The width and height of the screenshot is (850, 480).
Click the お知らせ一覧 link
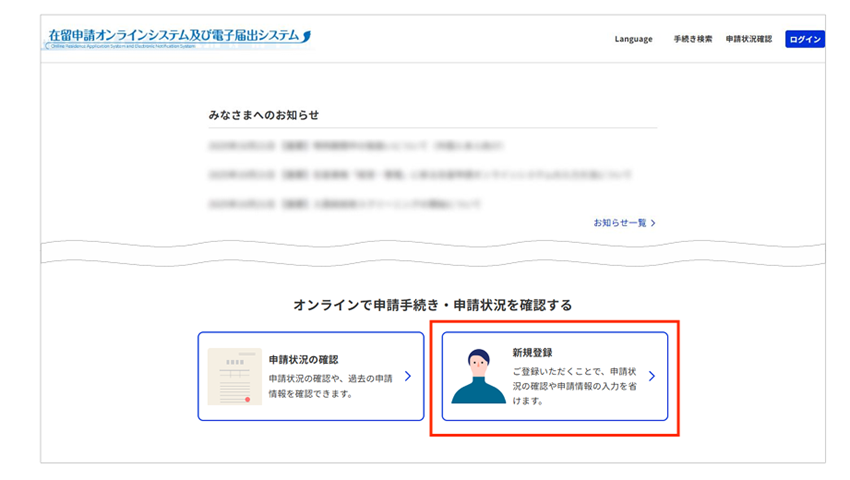click(x=620, y=223)
